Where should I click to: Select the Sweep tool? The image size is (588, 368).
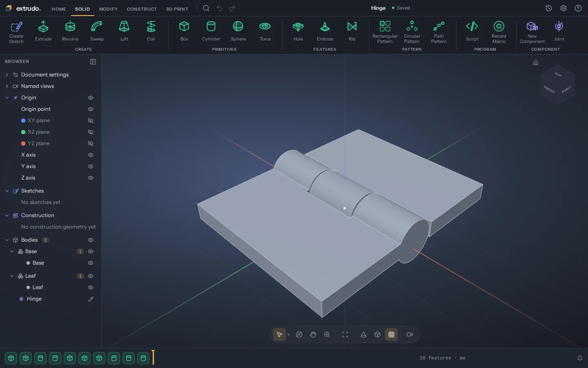[x=97, y=32]
